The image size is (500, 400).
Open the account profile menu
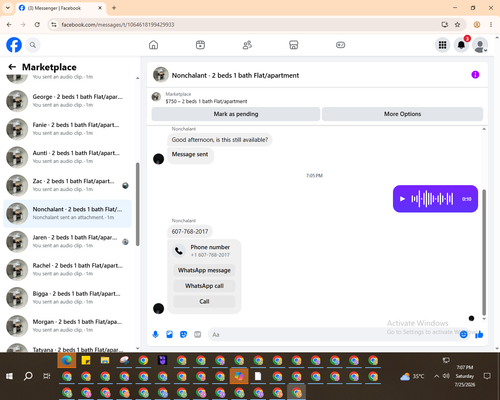pos(480,45)
